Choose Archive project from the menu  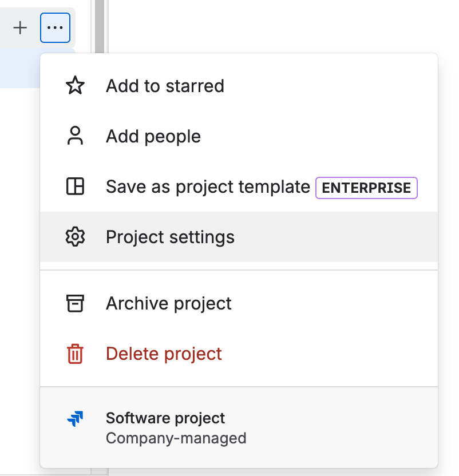pyautogui.click(x=168, y=303)
